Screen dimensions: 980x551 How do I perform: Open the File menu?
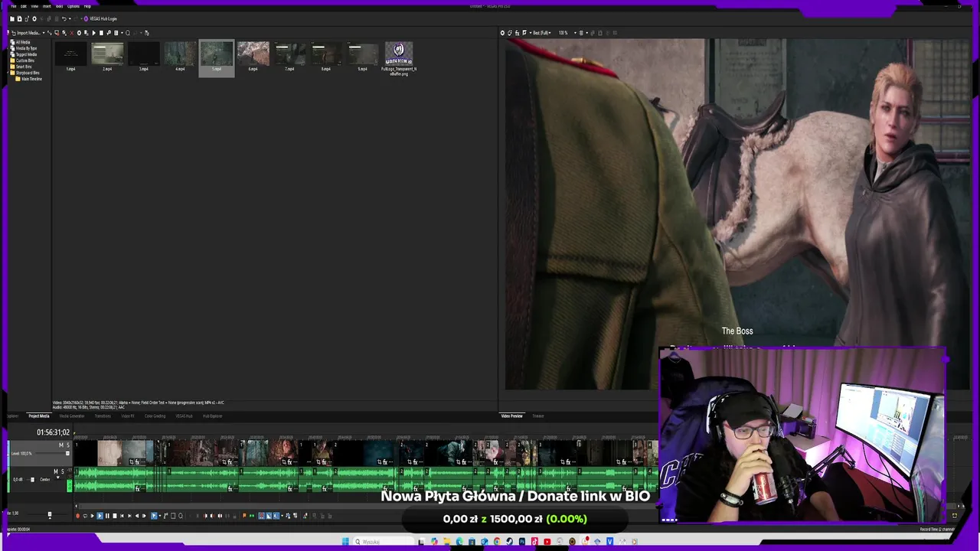pyautogui.click(x=13, y=6)
